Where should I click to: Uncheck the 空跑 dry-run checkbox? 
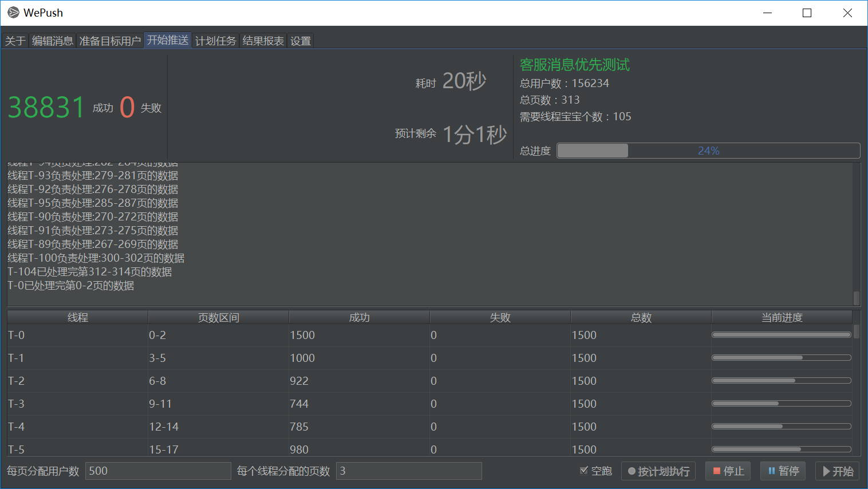tap(585, 471)
